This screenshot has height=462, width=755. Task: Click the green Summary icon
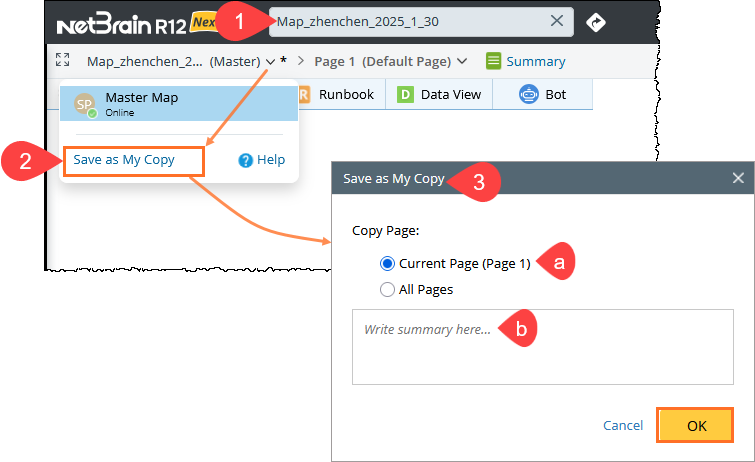[x=493, y=61]
